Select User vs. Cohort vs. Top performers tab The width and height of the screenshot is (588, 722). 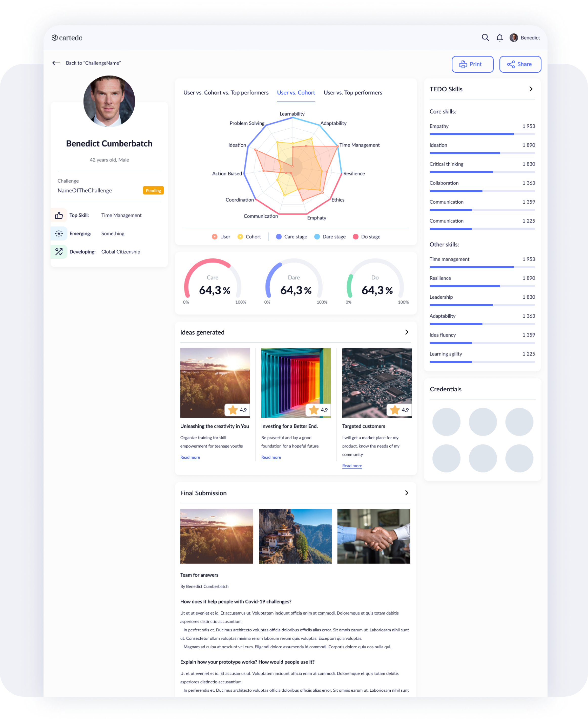tap(226, 93)
